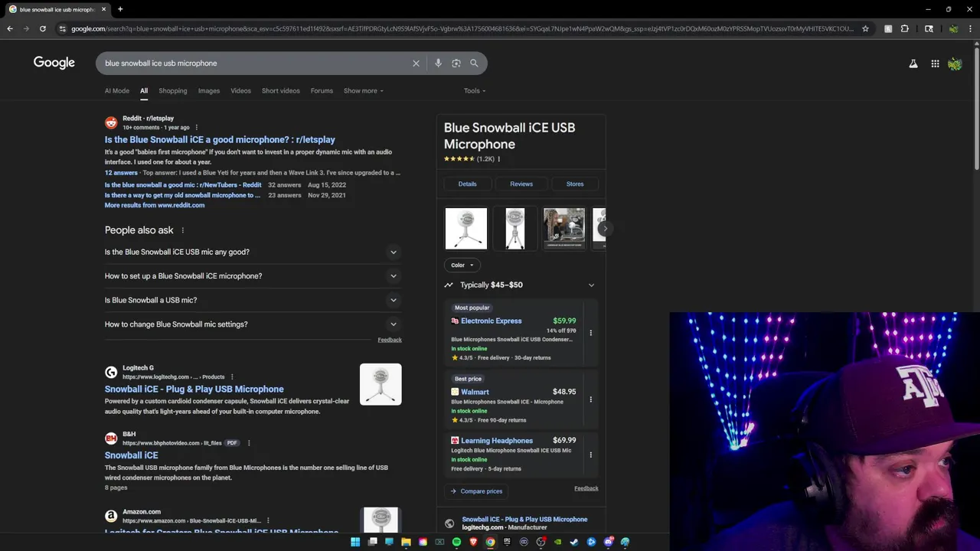Open the Chrome three-dot menu
Screen dimensions: 980x551
click(970, 28)
